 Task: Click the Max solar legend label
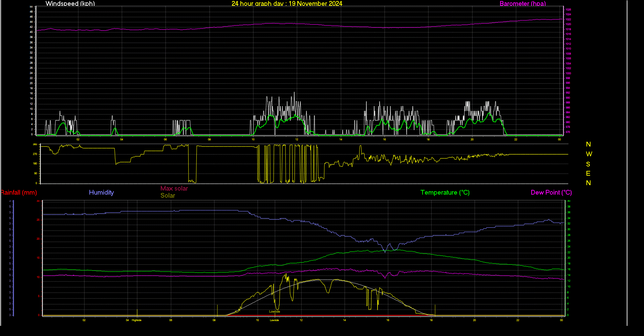pos(174,188)
